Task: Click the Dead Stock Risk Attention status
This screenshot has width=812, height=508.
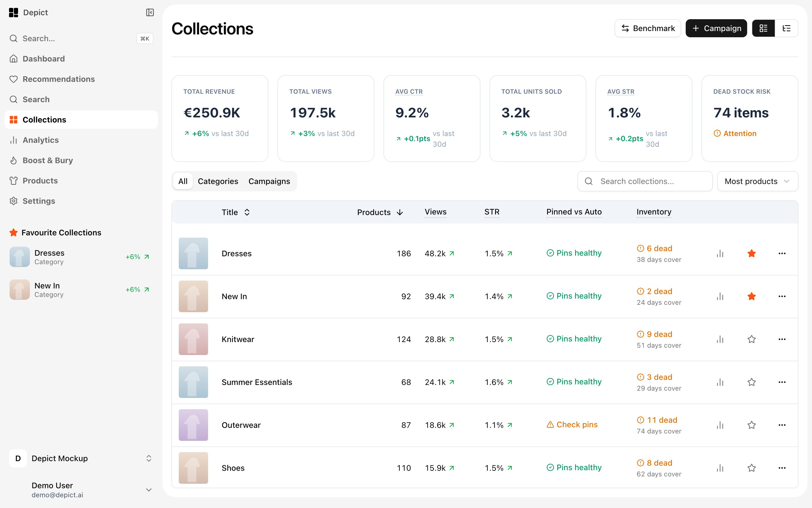Action: click(735, 134)
